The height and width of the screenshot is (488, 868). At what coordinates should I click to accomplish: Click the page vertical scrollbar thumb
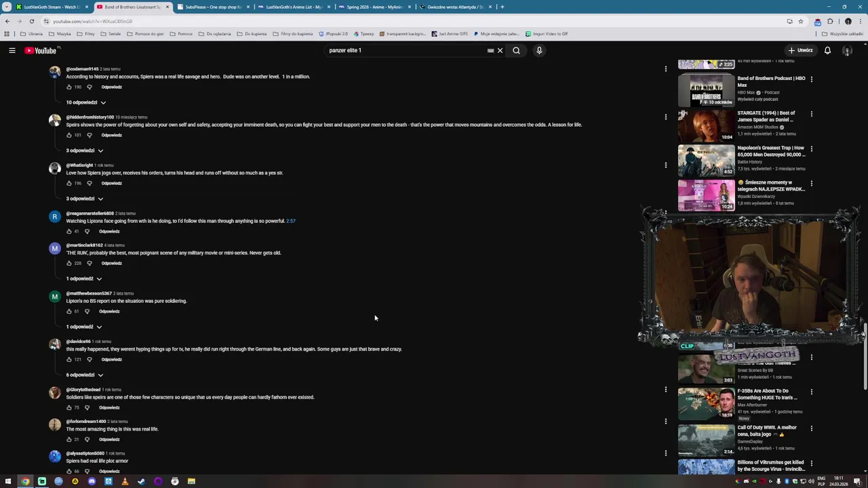865,357
